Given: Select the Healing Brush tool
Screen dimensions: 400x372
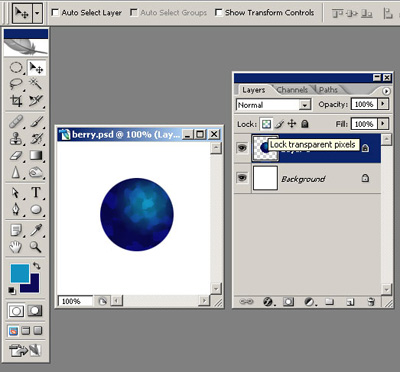Looking at the screenshot, I should (x=16, y=122).
